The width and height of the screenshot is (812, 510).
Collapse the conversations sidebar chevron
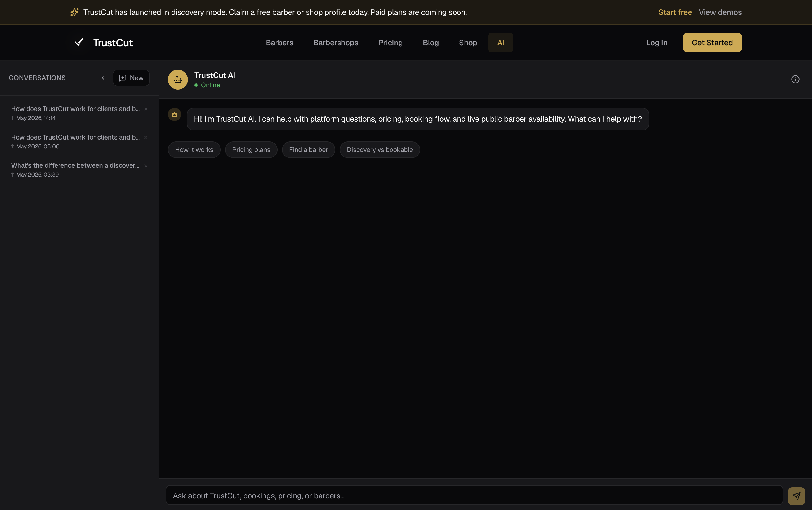103,78
